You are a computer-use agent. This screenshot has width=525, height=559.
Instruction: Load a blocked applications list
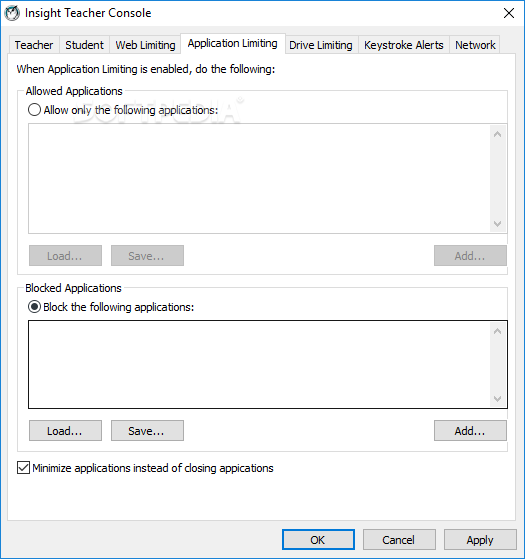click(65, 431)
